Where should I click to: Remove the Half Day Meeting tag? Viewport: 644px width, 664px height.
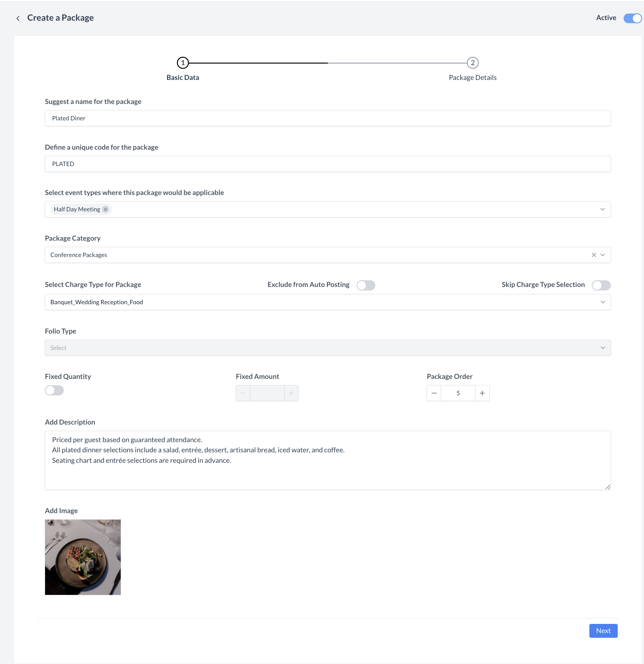tap(105, 210)
